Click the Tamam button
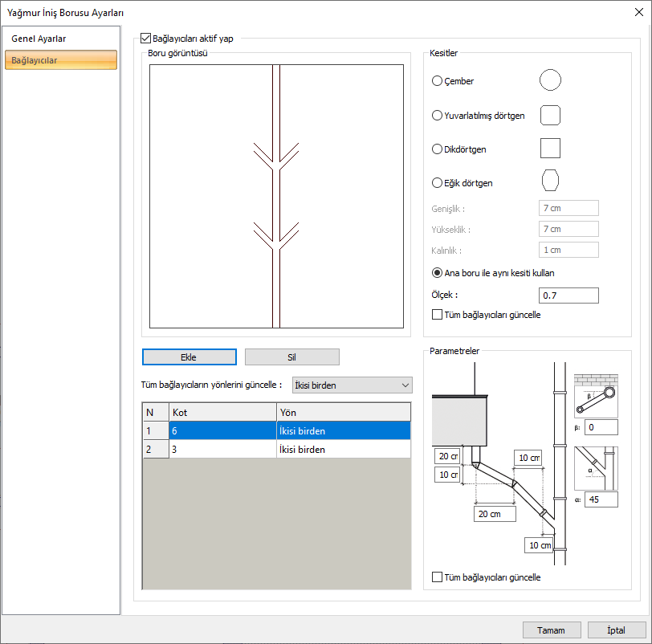The height and width of the screenshot is (644, 652). (551, 630)
